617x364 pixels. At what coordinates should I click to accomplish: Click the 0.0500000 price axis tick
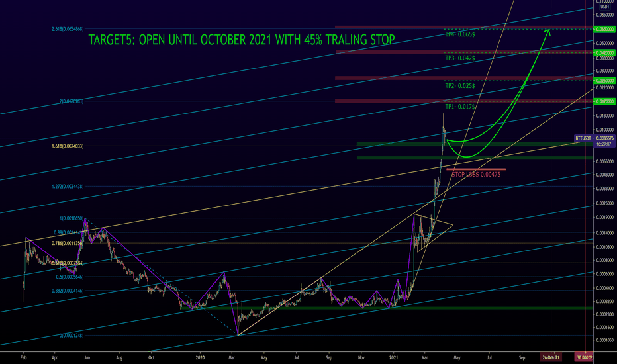[605, 43]
